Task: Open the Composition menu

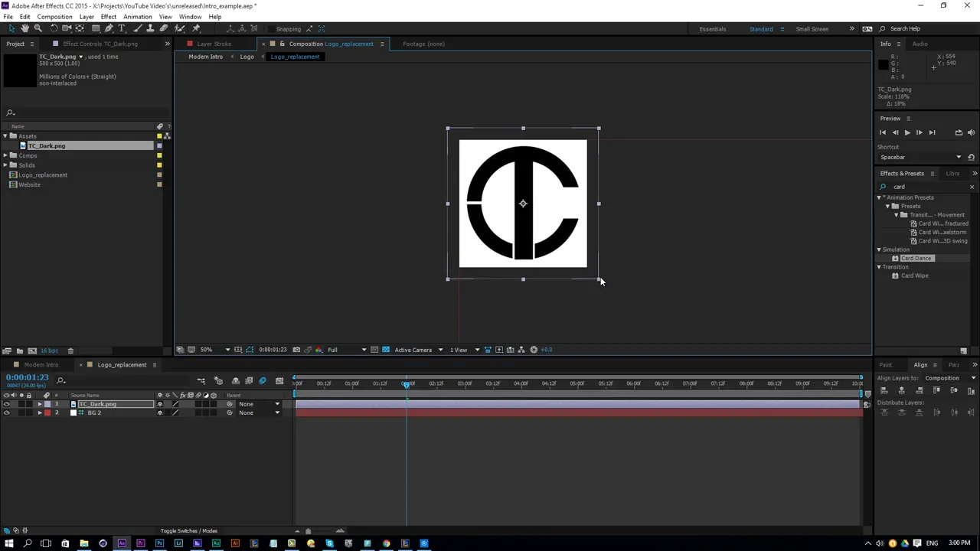Action: (54, 17)
